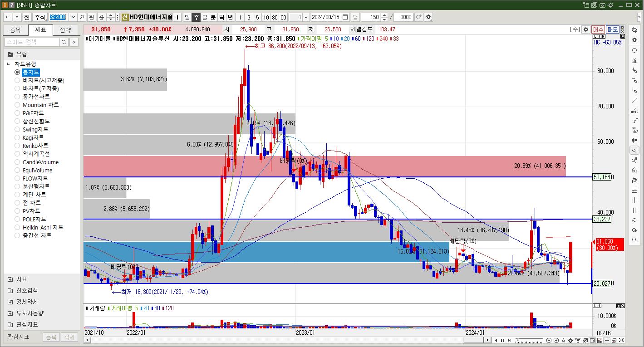Select 분 minute period
Image resolution: width=644 pixels, height=347 pixels.
[213, 17]
